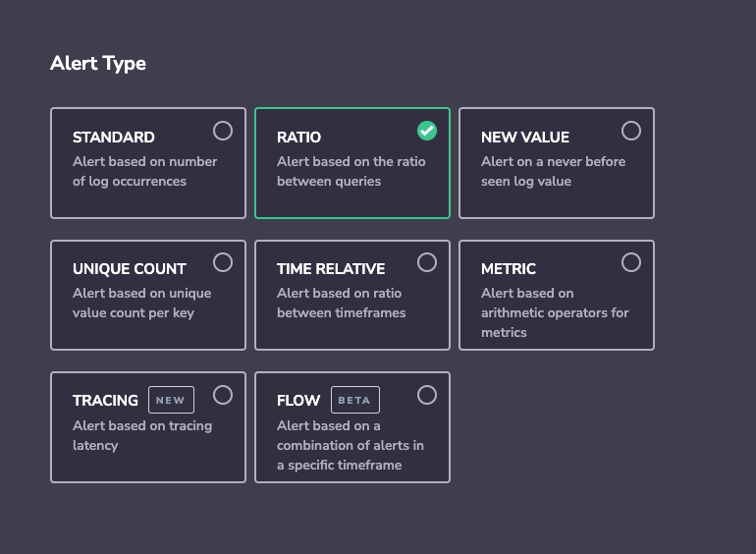Viewport: 756px width, 554px height.
Task: Select the Time Relative radio circle
Action: pyautogui.click(x=427, y=262)
